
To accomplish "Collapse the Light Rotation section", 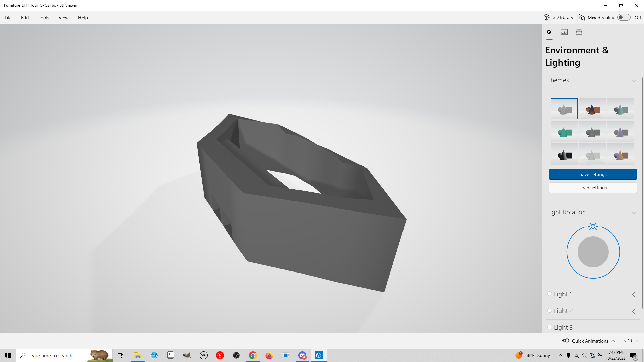I will [634, 212].
